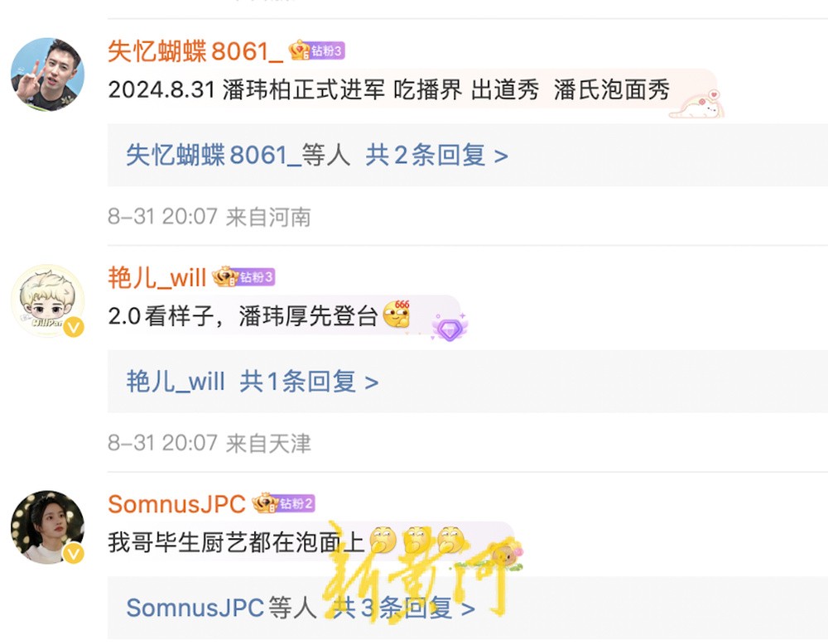Click 钻粉2 badge beside SomnusJPC

pos(283,503)
